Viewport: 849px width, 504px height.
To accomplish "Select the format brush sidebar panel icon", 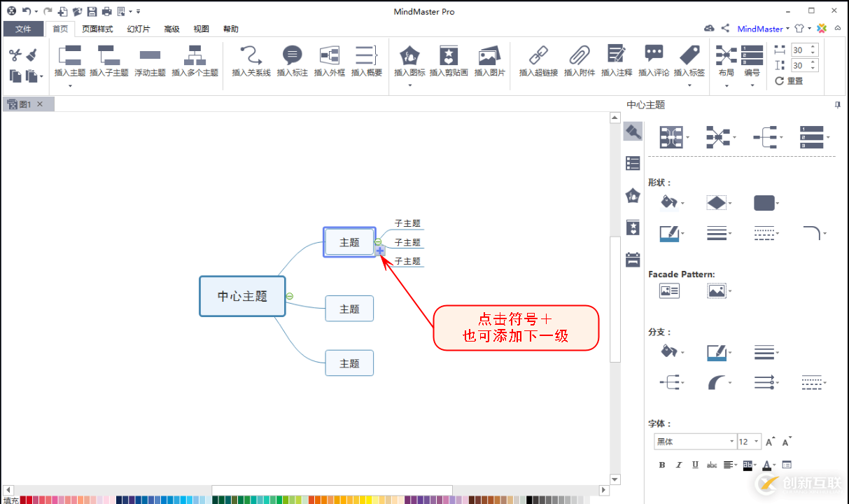I will (633, 131).
